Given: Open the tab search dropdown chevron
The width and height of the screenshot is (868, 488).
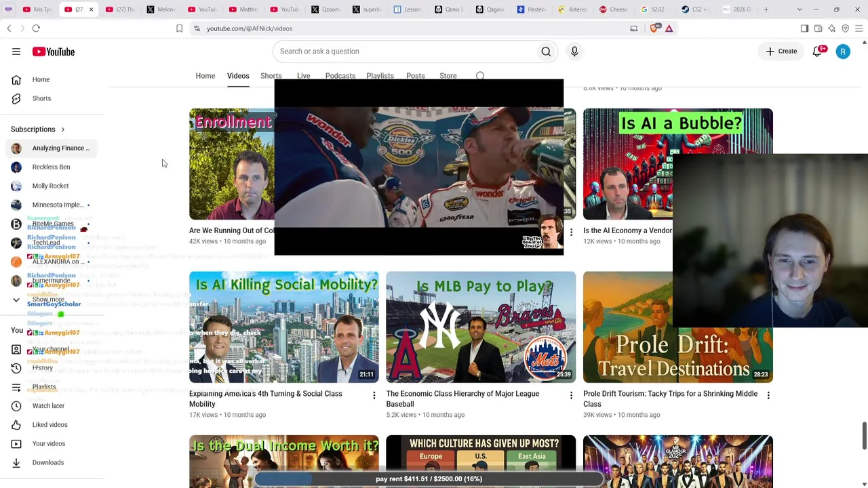Looking at the screenshot, I should 800,9.
